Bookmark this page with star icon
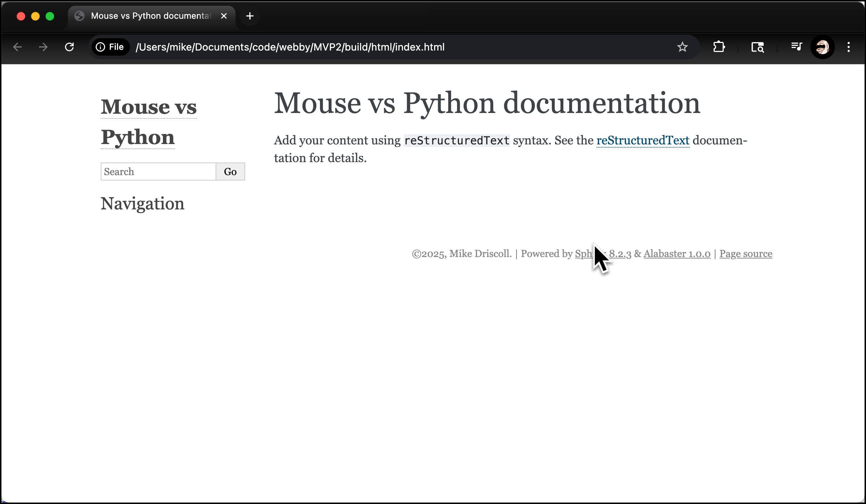Viewport: 866px width, 504px height. 682,47
